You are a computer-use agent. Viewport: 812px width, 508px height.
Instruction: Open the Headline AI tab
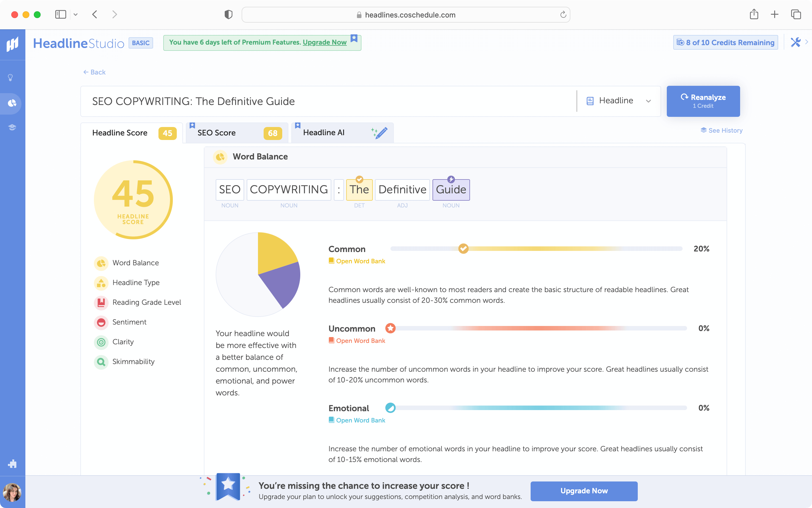[342, 133]
